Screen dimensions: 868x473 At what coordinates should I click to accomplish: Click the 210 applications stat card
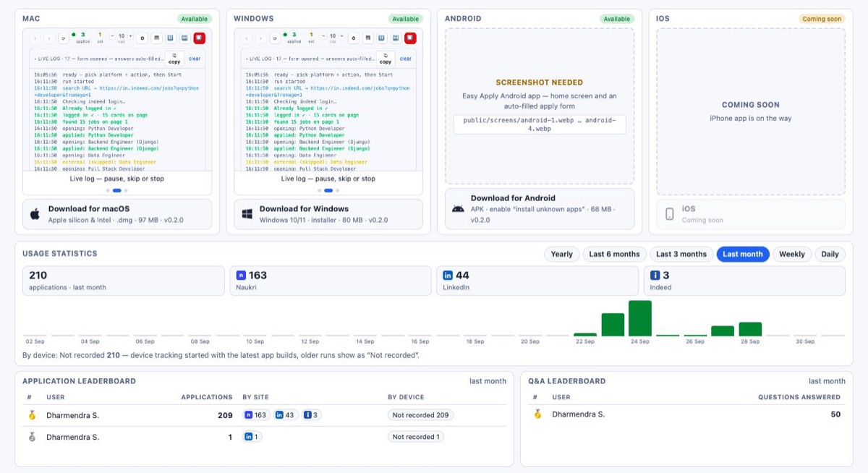[124, 281]
